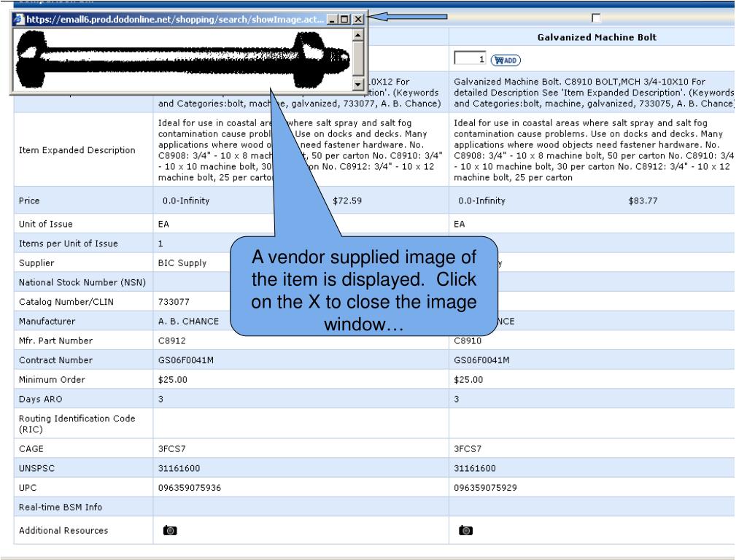Click the Items per Unit of Issue label

click(x=68, y=244)
